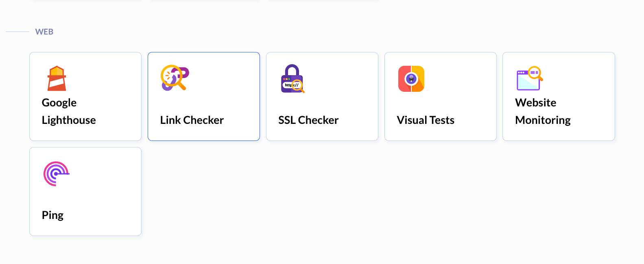Open the Google Lighthouse tool card
This screenshot has width=644, height=264.
tap(85, 96)
